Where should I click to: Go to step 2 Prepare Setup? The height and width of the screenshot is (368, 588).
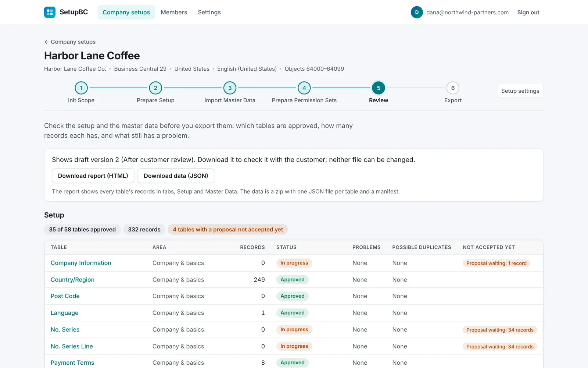[x=155, y=92]
